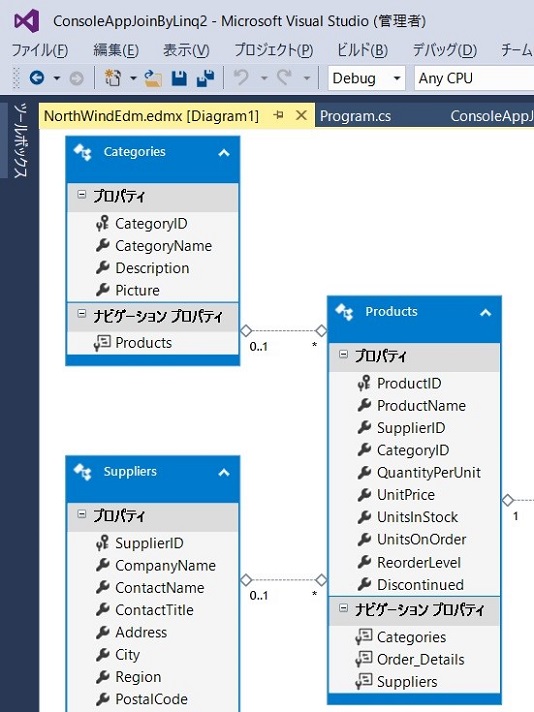Select the Address property in Suppliers
This screenshot has width=534, height=712.
pos(141,632)
